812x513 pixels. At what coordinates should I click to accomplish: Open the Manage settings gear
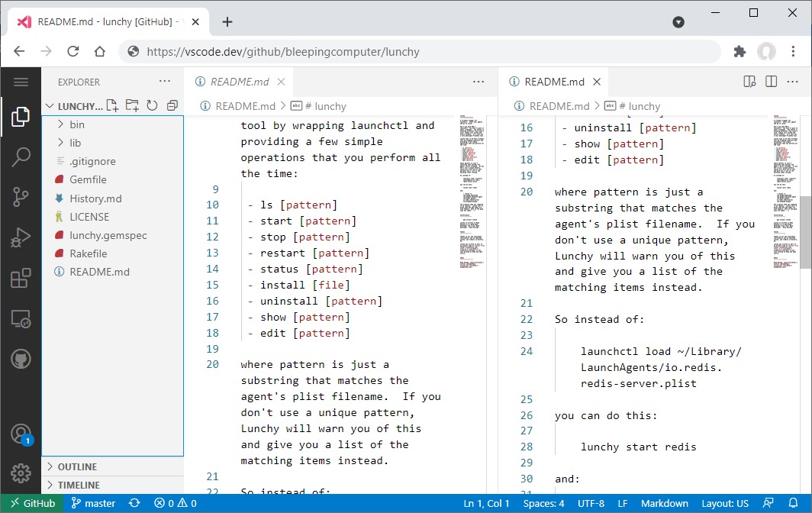[21, 474]
